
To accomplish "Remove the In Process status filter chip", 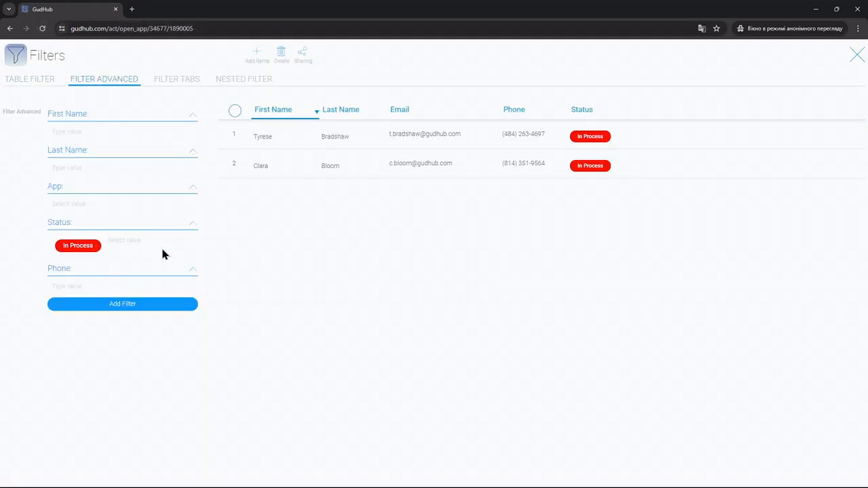I will tap(78, 246).
